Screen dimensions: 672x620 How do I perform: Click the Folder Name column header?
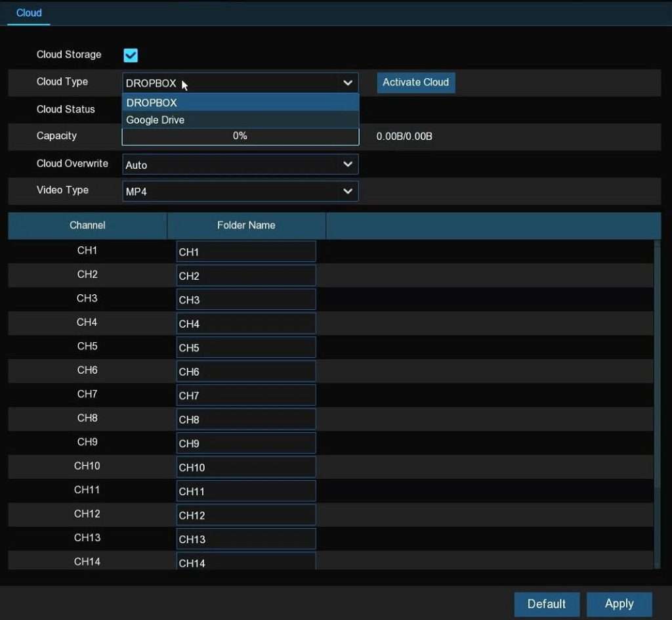(246, 225)
